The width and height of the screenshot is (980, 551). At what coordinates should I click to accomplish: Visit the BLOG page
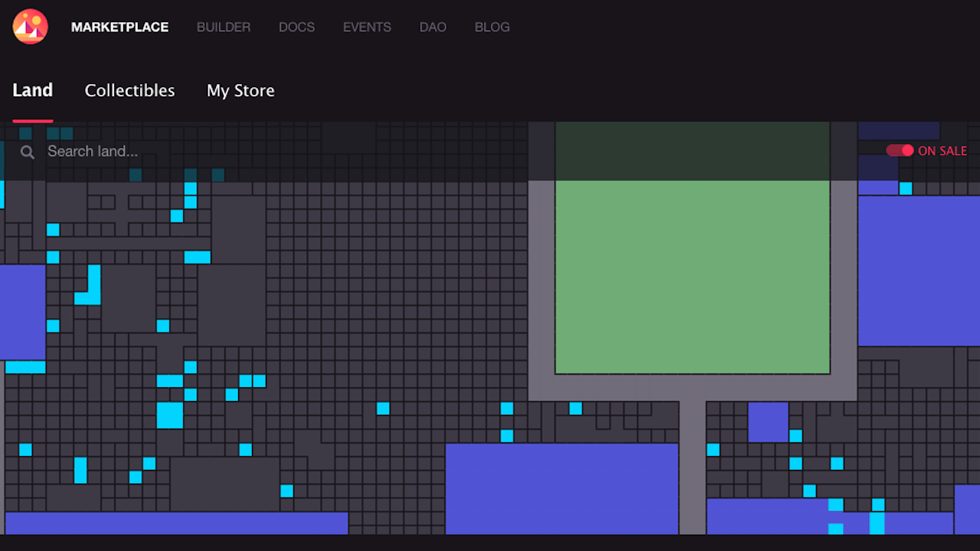[x=492, y=27]
